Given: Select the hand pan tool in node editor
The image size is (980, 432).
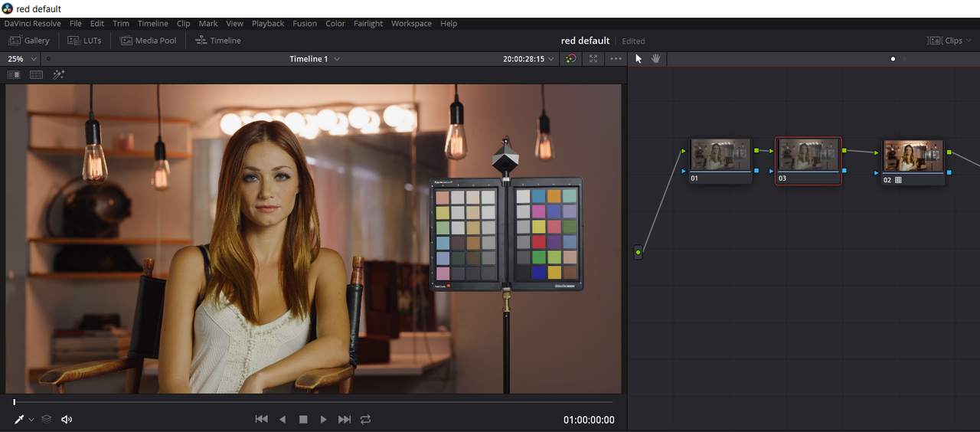Looking at the screenshot, I should pos(656,59).
